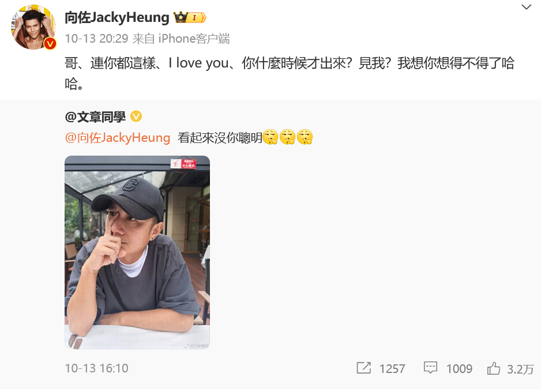Click the iPhone客户端 source link
The image size is (541, 392).
click(x=194, y=39)
